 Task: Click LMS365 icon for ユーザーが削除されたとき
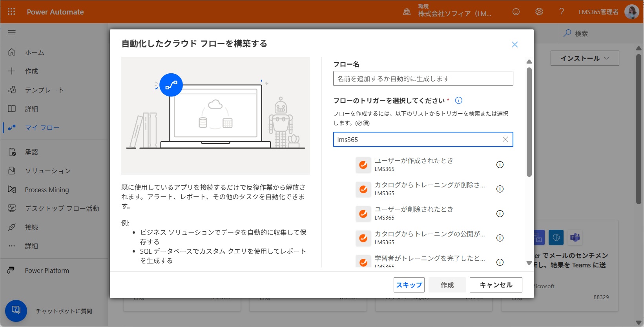pyautogui.click(x=363, y=214)
